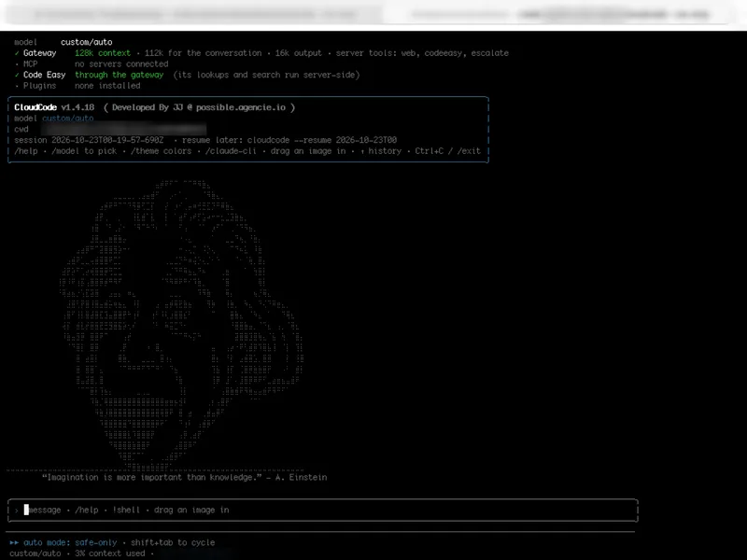Click 'cwd' label in the banner

[x=21, y=129]
